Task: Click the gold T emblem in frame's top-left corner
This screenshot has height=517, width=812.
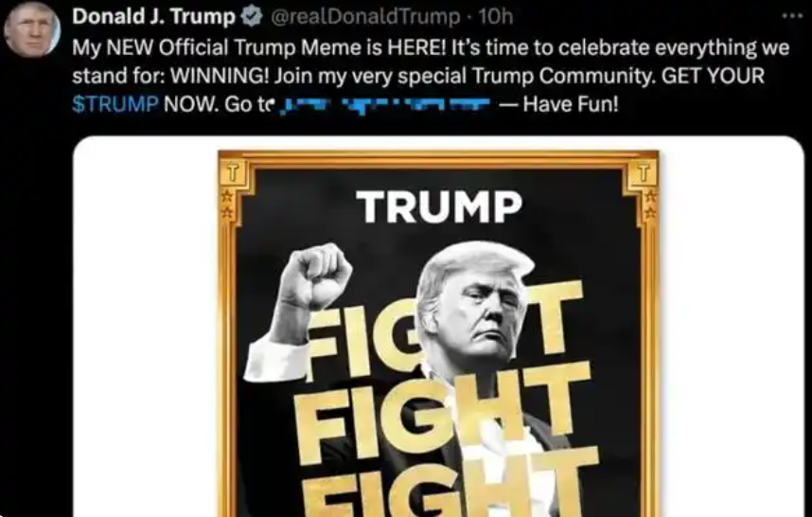Action: [233, 172]
